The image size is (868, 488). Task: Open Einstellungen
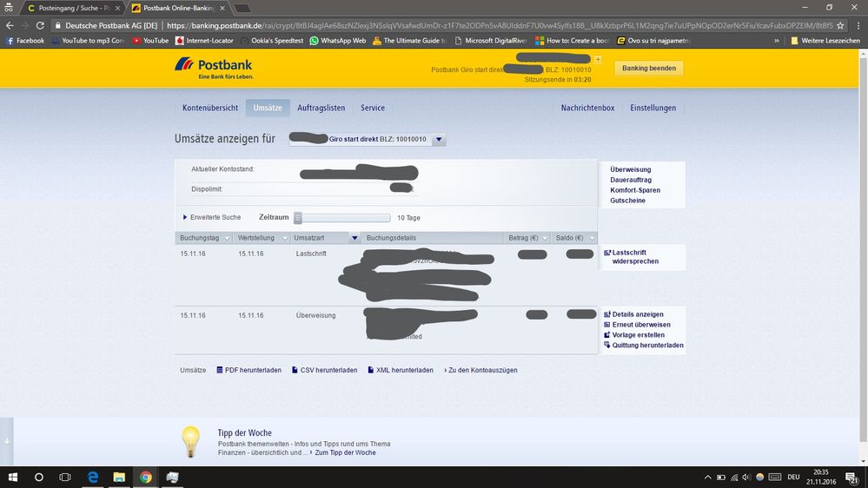(653, 108)
